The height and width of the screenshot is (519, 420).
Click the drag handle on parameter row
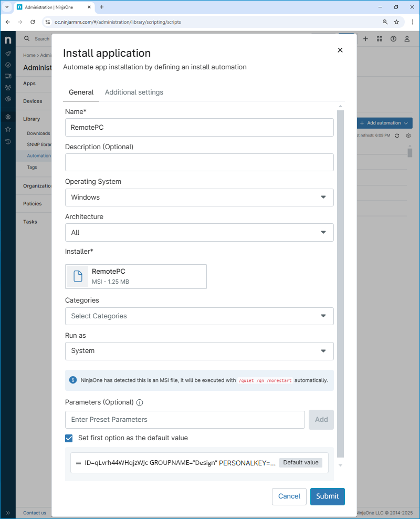click(78, 463)
